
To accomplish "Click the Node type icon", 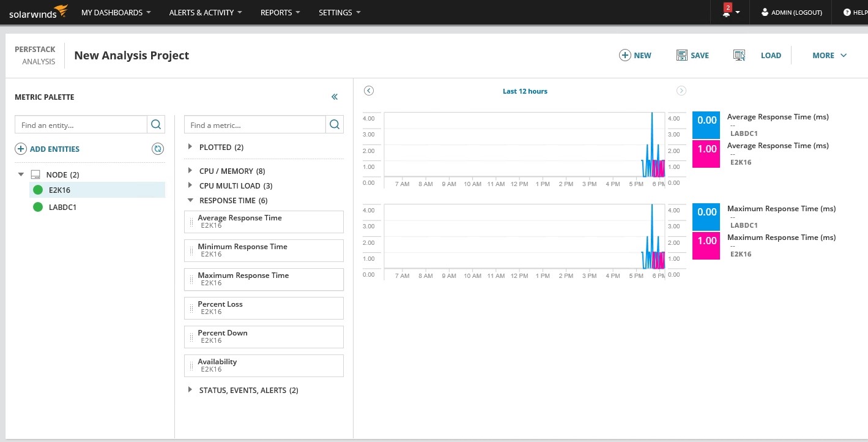I will pyautogui.click(x=35, y=174).
